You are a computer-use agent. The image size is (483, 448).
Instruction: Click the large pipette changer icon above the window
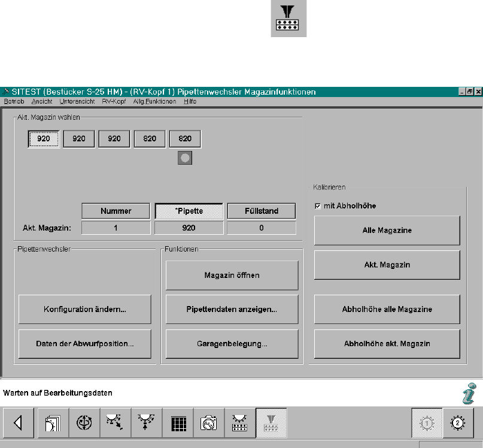(288, 18)
